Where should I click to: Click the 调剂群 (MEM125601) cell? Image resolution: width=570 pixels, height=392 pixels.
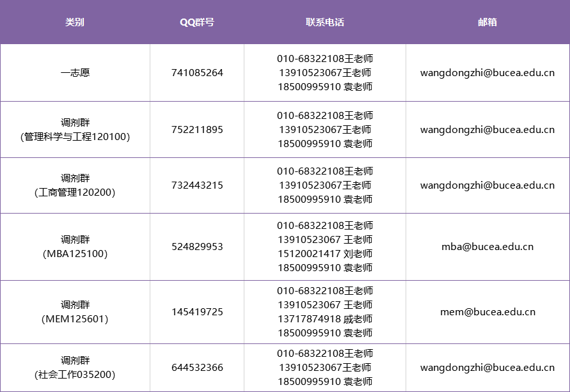[x=75, y=311]
